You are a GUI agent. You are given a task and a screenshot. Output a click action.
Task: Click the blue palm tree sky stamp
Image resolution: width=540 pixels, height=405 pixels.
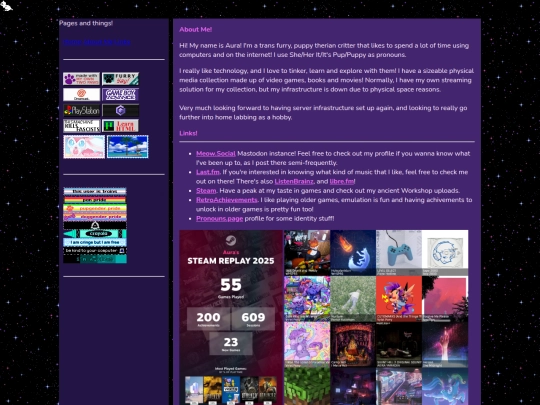tap(127, 147)
